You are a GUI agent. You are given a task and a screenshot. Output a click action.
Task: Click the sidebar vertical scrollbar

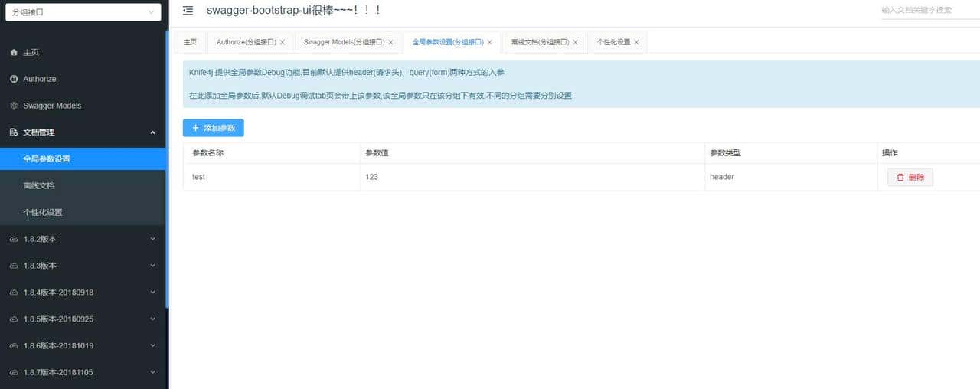point(167,170)
